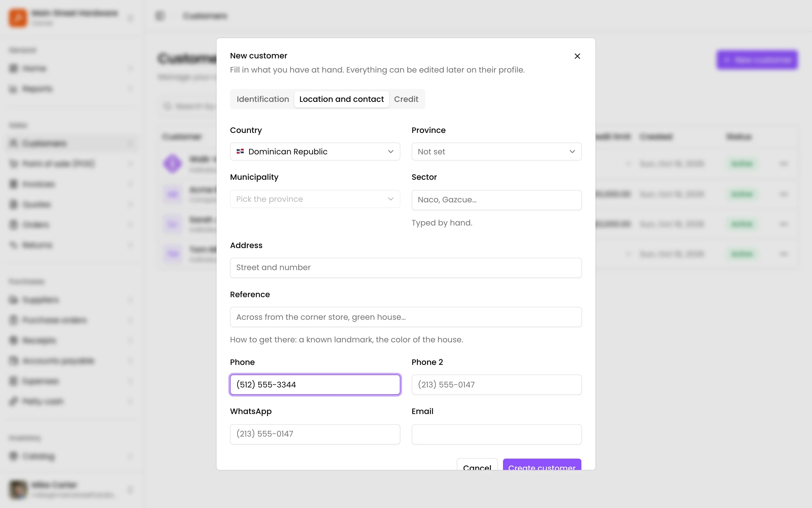Expand the Province dropdown
Viewport: 812px width, 508px height.
click(x=496, y=152)
